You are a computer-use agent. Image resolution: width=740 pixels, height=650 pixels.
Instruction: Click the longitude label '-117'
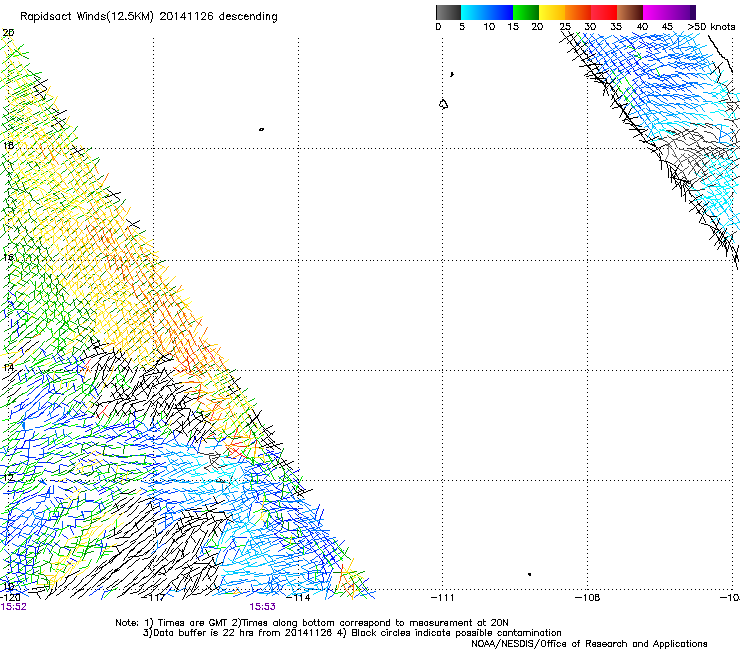[154, 598]
